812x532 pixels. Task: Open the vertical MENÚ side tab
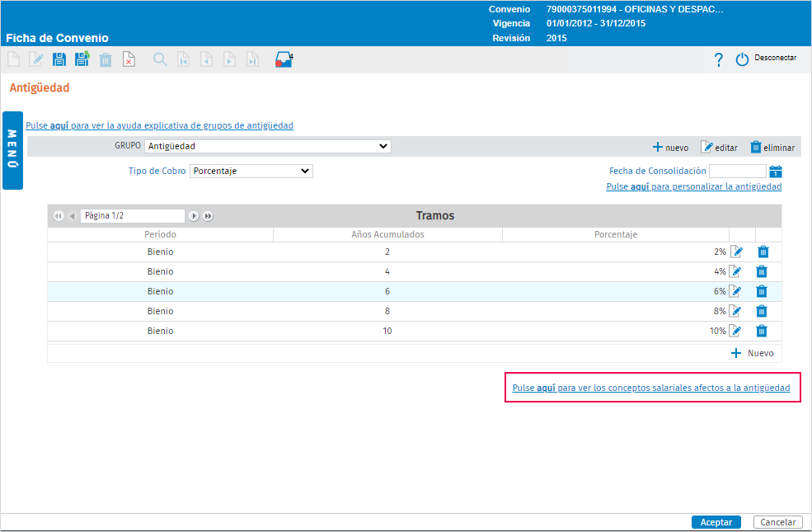pos(12,150)
